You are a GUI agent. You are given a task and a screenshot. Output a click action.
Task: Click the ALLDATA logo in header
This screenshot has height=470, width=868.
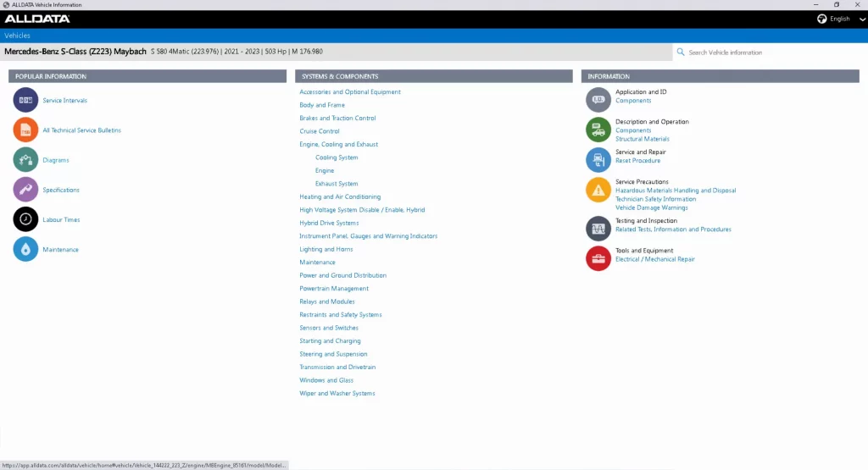click(x=37, y=19)
